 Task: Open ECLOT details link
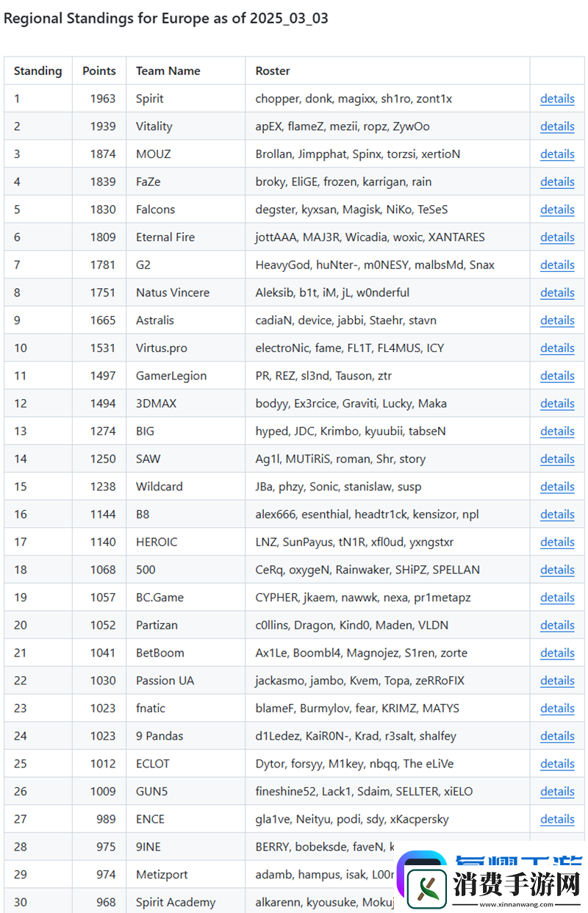point(557,764)
